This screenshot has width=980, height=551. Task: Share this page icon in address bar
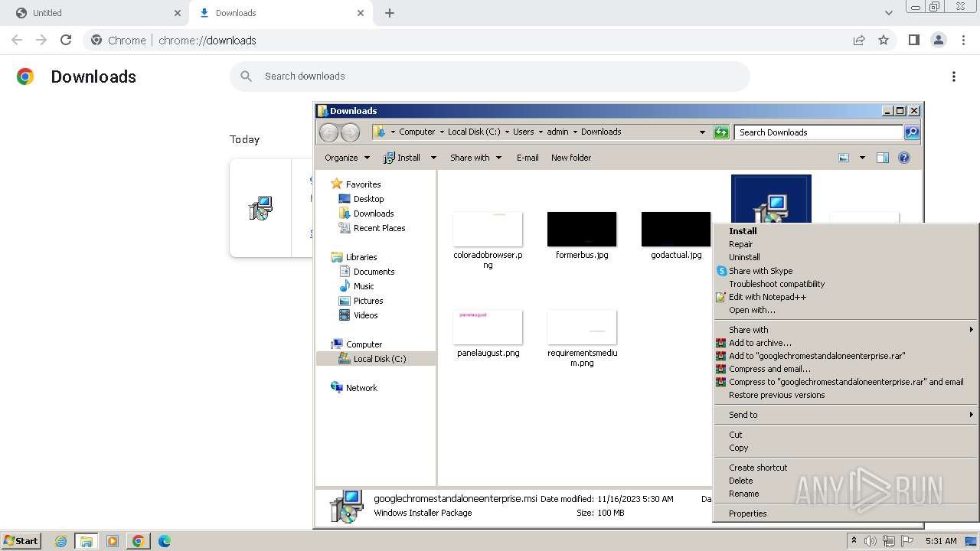coord(859,40)
